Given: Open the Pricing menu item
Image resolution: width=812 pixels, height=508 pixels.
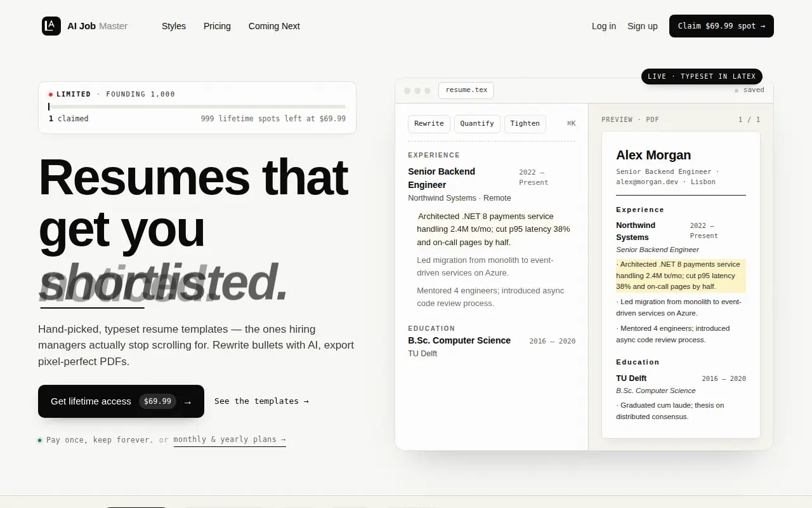Looking at the screenshot, I should (217, 26).
